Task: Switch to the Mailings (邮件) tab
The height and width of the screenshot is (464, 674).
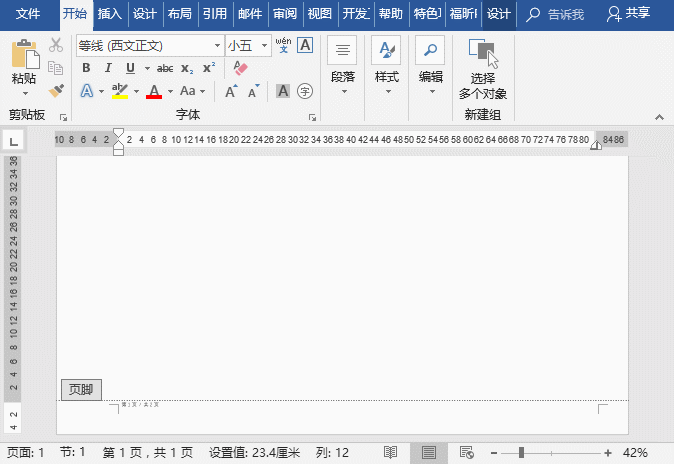Action: click(250, 14)
